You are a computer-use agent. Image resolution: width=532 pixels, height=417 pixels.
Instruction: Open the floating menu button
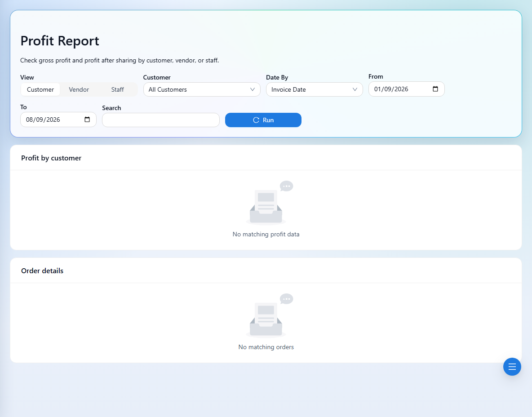pos(512,367)
